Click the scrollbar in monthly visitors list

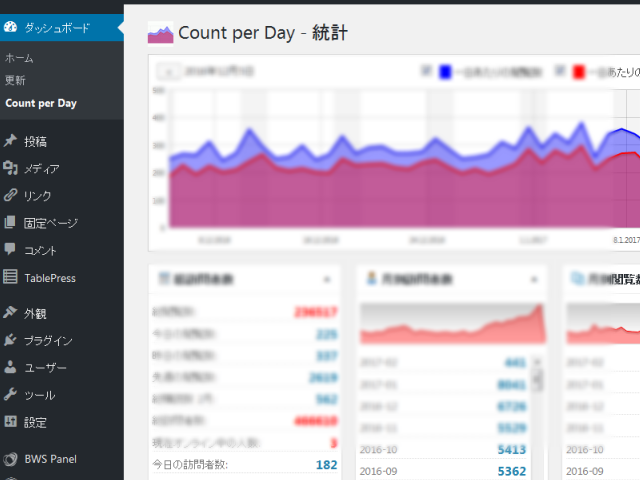538,379
